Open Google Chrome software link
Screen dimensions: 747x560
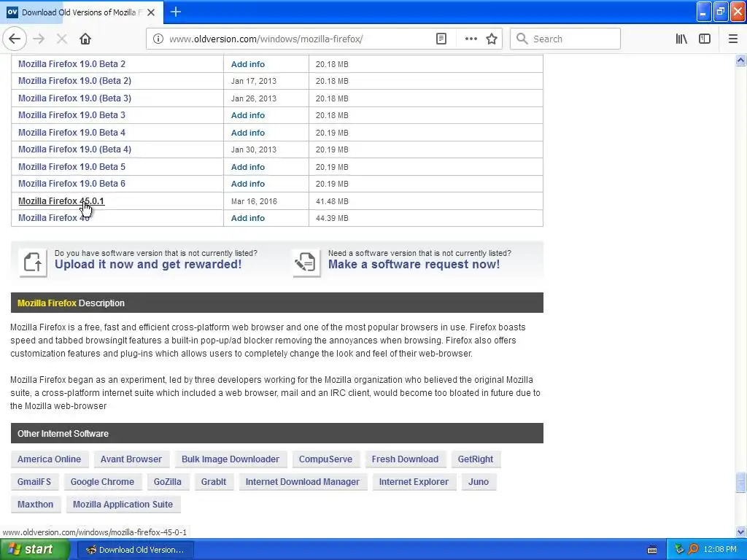click(102, 481)
